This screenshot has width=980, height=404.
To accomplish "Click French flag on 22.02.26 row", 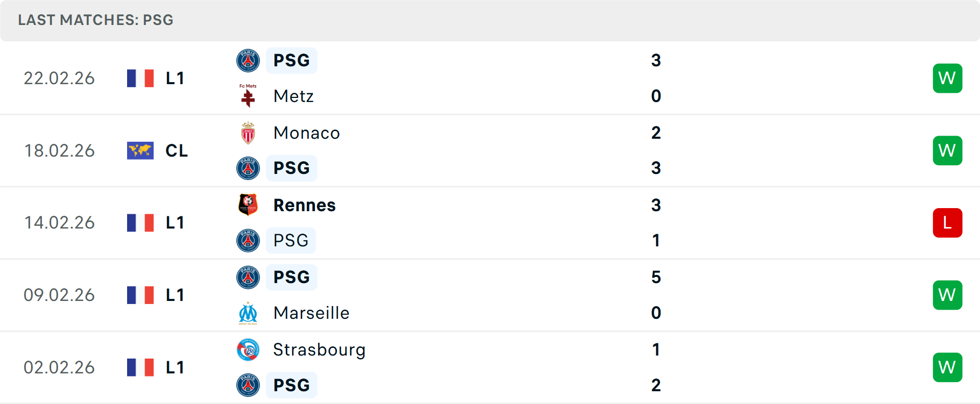I will coord(140,78).
